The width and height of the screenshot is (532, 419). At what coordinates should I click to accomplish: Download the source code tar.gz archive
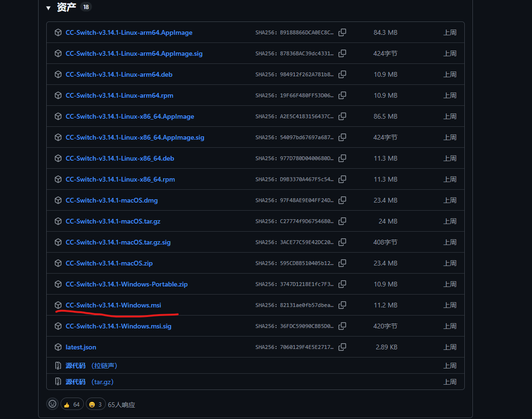coord(90,382)
